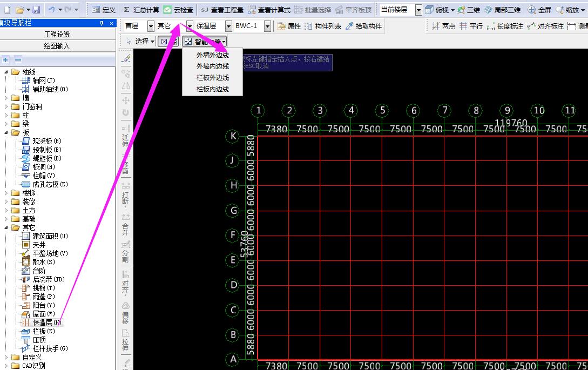Select 板洞(N) in the tree
The image size is (588, 370).
coord(44,167)
